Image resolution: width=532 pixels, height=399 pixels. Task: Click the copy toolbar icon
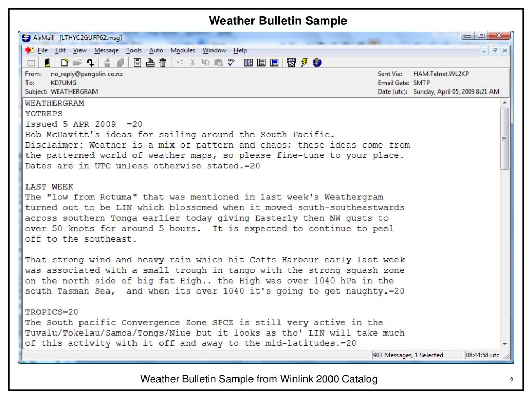[206, 62]
